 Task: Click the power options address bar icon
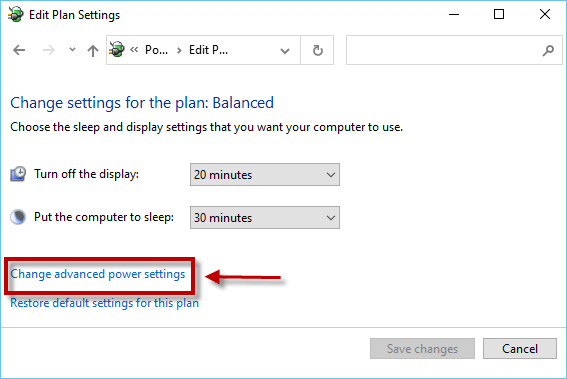[117, 49]
